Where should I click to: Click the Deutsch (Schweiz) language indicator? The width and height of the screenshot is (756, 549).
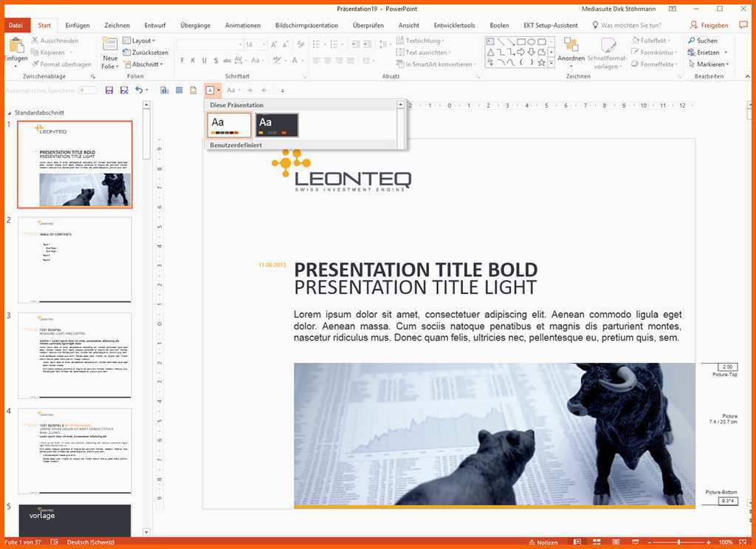pyautogui.click(x=90, y=542)
